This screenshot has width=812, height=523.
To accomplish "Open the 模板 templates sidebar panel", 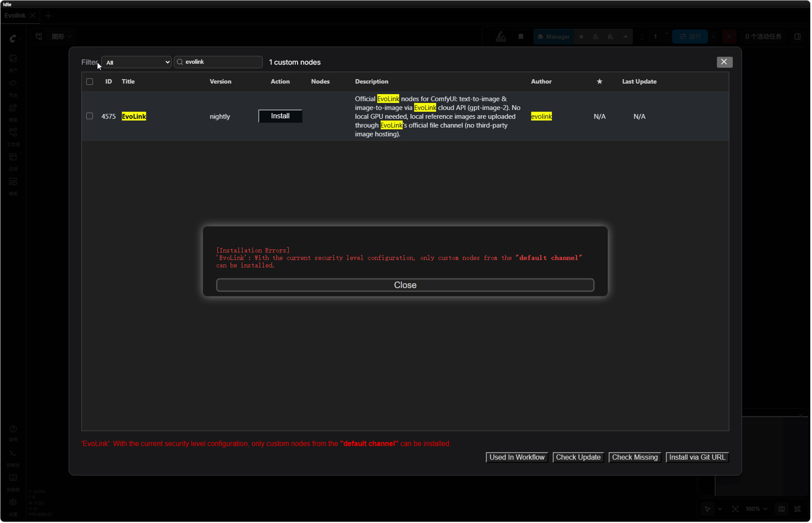I will [13, 186].
